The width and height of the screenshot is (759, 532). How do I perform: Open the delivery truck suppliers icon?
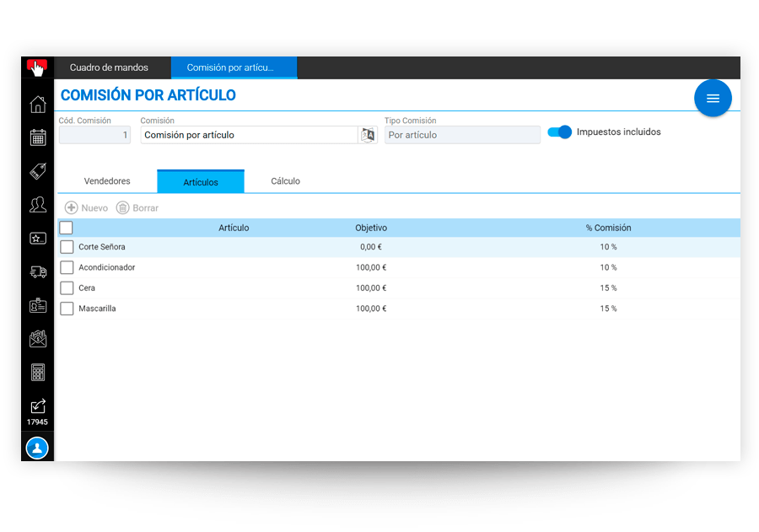38,272
